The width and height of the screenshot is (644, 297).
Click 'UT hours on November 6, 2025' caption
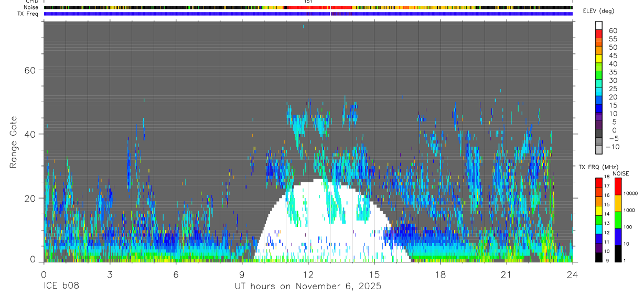(x=308, y=287)
